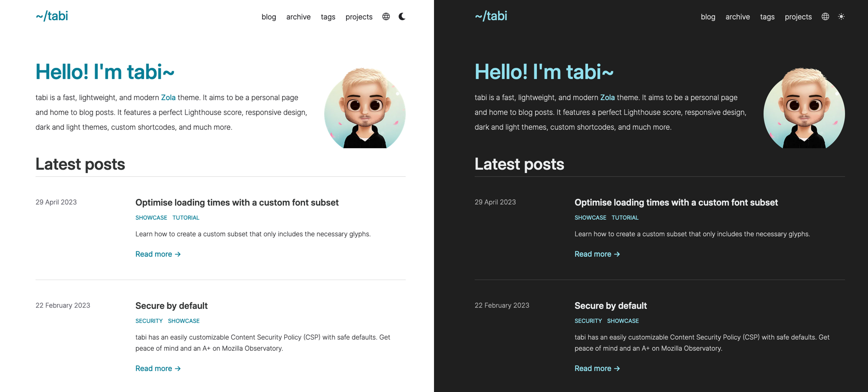
Task: Follow the Zola link on the light page
Action: (168, 98)
